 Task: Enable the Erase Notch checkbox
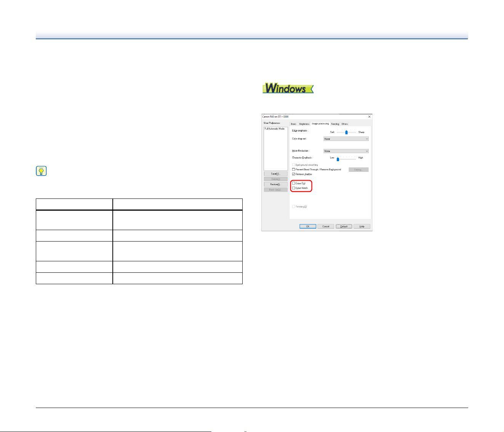click(293, 188)
